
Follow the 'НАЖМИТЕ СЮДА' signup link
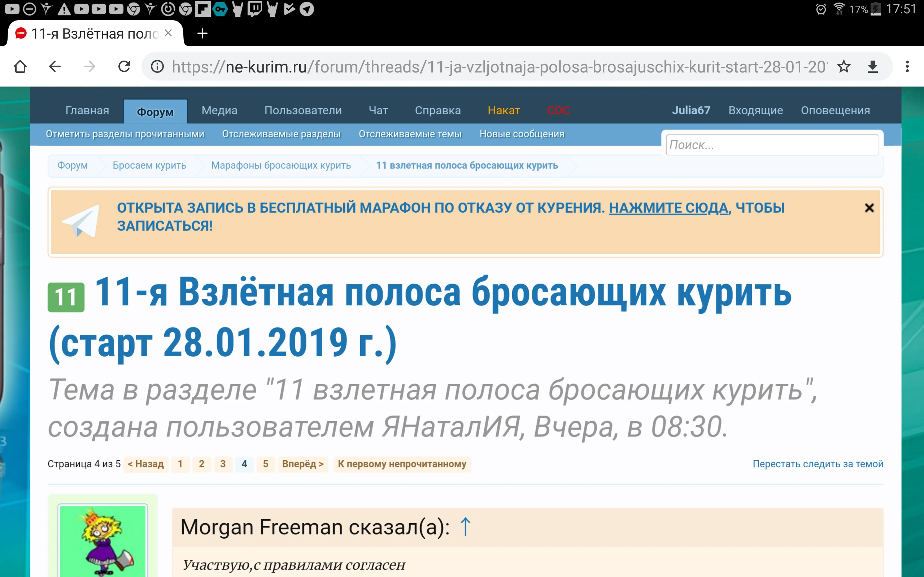pyautogui.click(x=668, y=208)
